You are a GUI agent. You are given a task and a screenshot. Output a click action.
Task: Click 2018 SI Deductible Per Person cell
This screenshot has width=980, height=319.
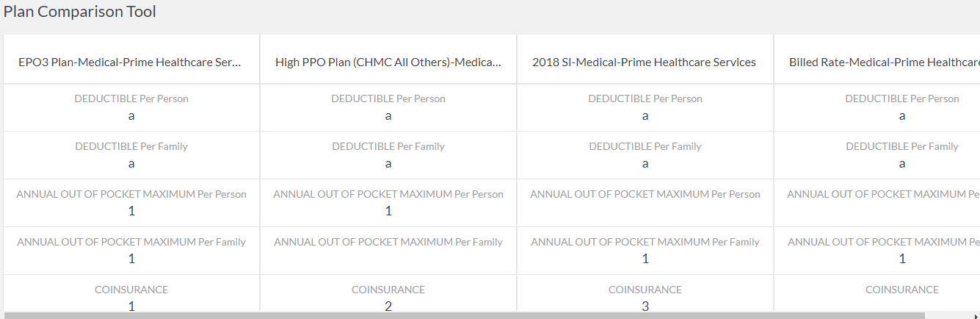[x=645, y=107]
